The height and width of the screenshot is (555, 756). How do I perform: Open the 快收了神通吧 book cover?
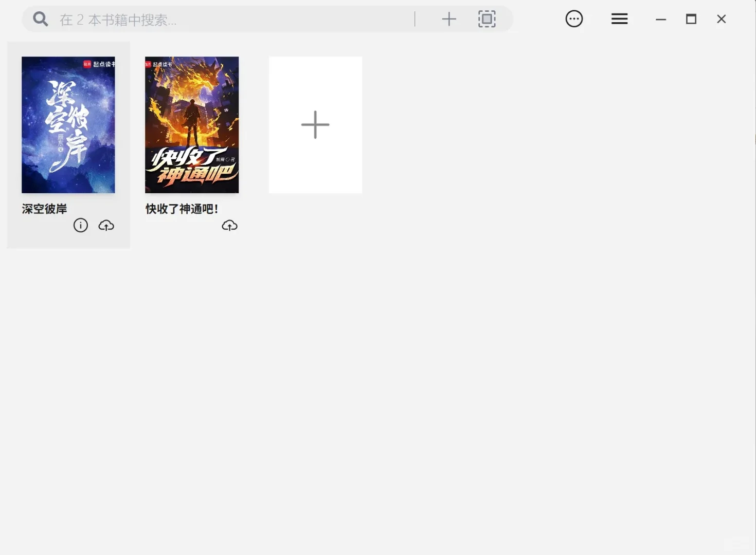click(x=192, y=125)
